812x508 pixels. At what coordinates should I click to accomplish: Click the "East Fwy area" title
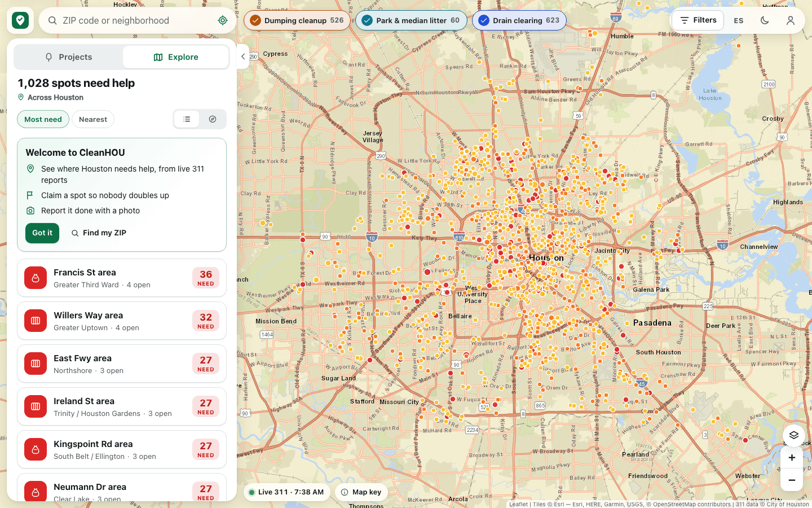point(82,358)
